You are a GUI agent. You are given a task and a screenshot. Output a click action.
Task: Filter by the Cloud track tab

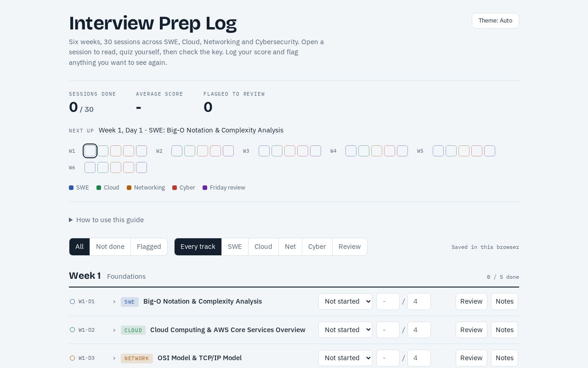coord(263,247)
